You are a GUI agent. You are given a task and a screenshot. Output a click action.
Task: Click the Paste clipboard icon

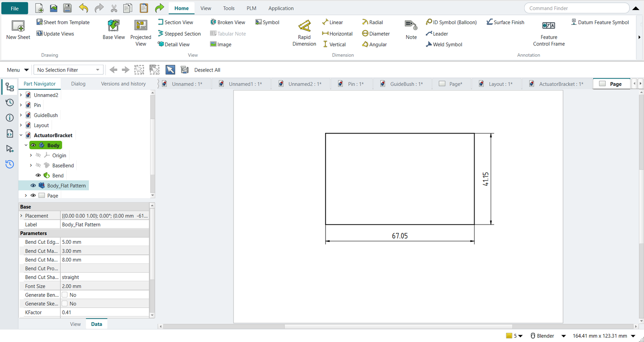[x=144, y=8]
